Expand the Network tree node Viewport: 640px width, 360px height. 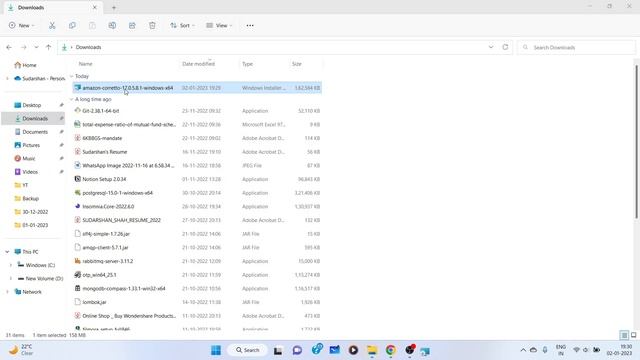tap(7, 292)
